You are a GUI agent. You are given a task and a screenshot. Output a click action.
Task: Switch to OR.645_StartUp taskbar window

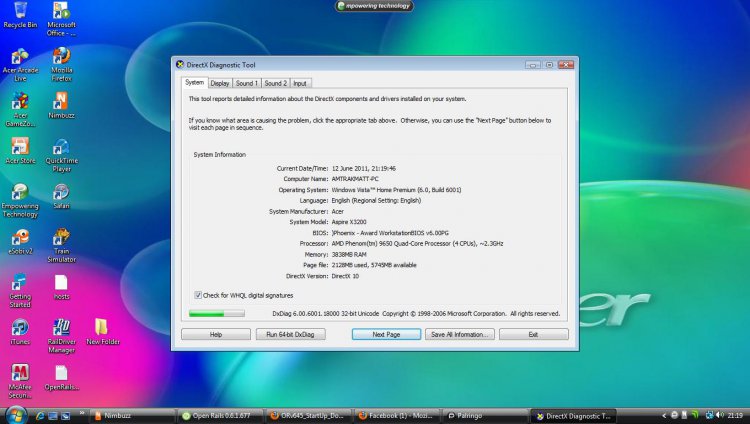(309, 416)
